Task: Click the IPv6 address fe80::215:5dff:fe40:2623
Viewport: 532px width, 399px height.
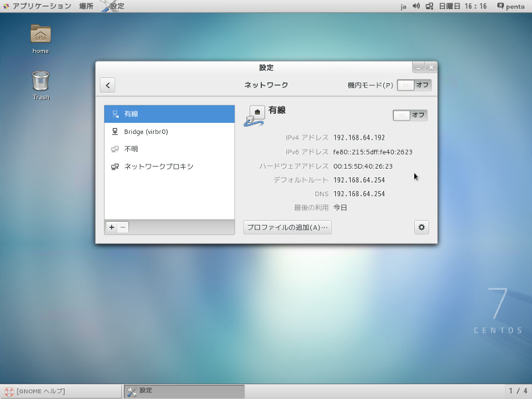Action: tap(373, 152)
